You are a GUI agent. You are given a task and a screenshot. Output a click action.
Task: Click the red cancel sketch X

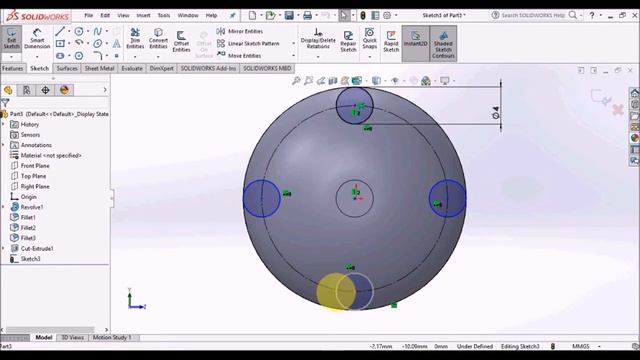click(x=618, y=109)
